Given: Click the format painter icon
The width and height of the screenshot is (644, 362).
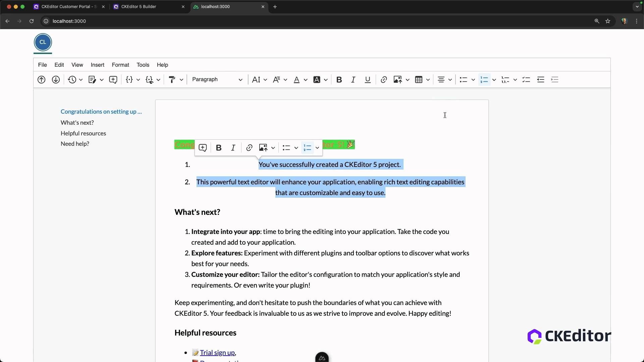Looking at the screenshot, I should point(172,80).
